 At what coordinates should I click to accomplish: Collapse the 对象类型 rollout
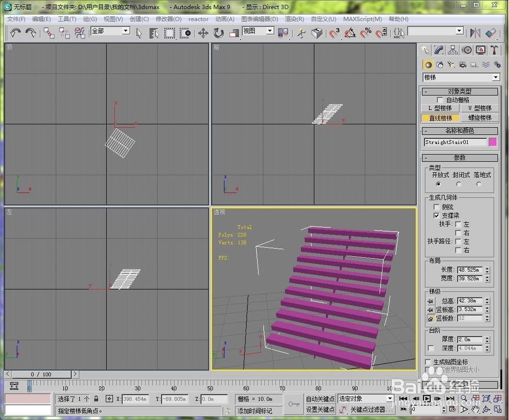click(x=460, y=92)
